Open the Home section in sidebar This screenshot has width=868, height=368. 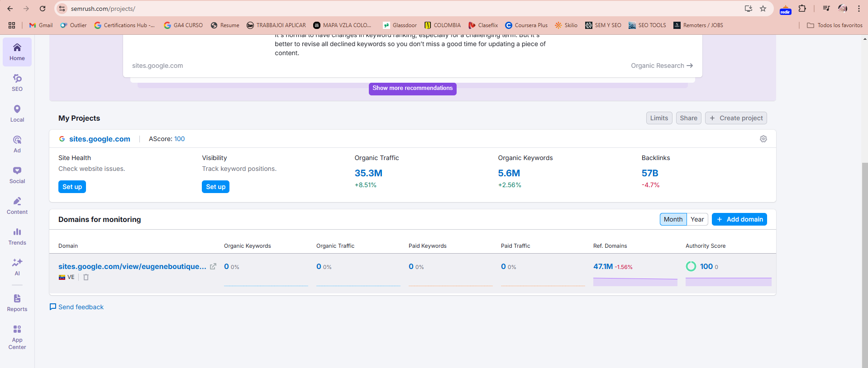pyautogui.click(x=17, y=52)
